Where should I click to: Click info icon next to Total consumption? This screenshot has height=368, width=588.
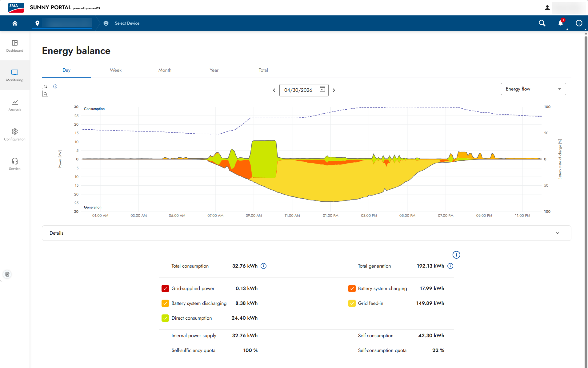[264, 266]
